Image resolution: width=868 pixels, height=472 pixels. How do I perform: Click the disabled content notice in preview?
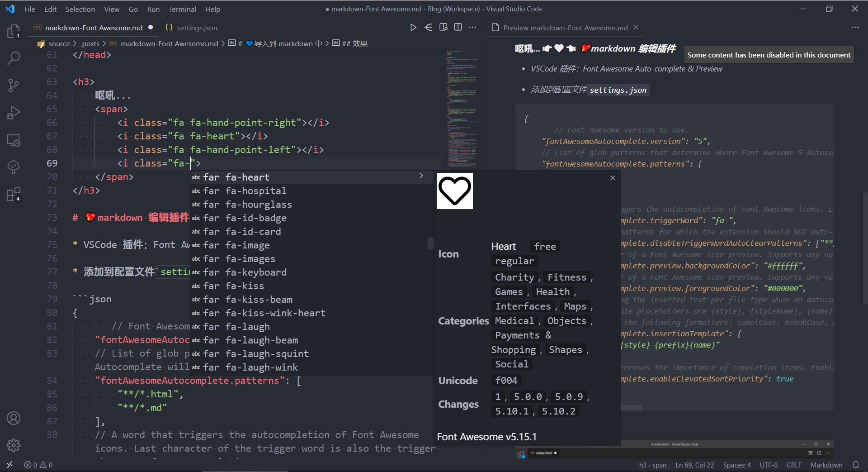click(769, 55)
